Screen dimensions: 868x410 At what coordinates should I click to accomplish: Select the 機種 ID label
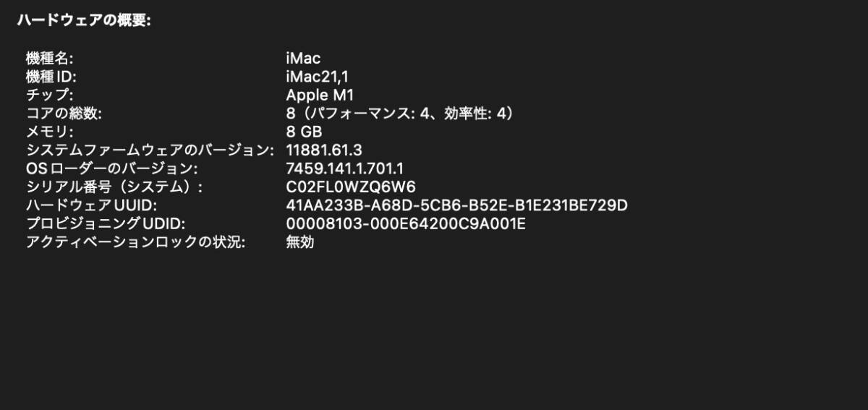click(51, 77)
